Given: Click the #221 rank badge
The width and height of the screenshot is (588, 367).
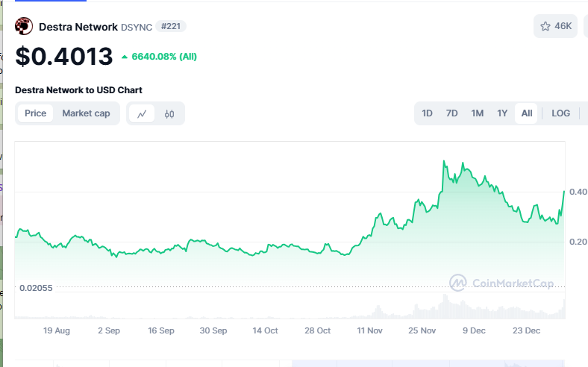Looking at the screenshot, I should 171,26.
